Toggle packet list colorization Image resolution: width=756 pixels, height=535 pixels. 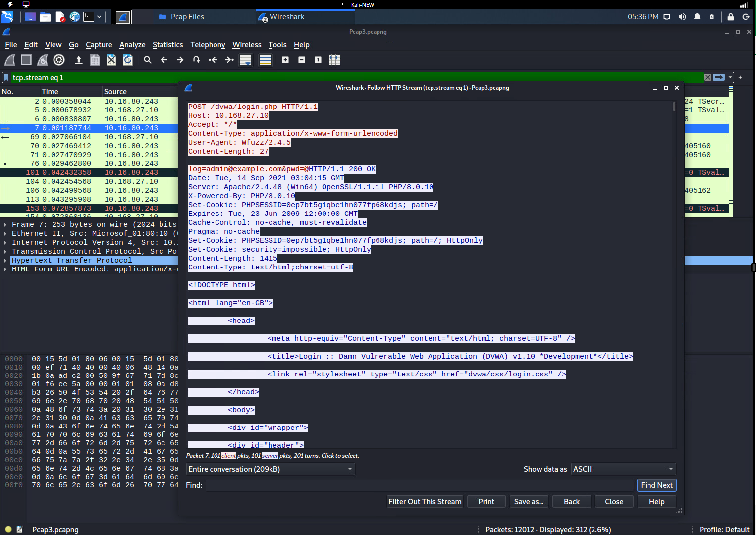click(266, 60)
